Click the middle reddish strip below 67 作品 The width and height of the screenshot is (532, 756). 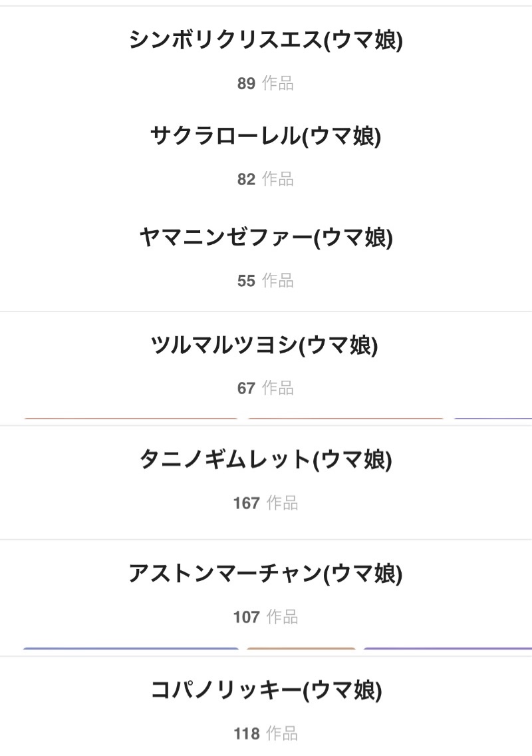(346, 420)
